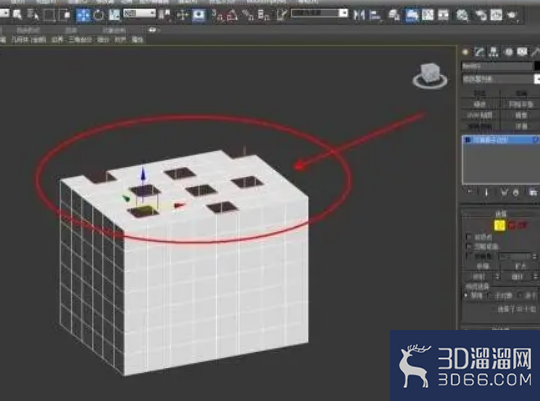Select the Select and Move tool

point(83,15)
